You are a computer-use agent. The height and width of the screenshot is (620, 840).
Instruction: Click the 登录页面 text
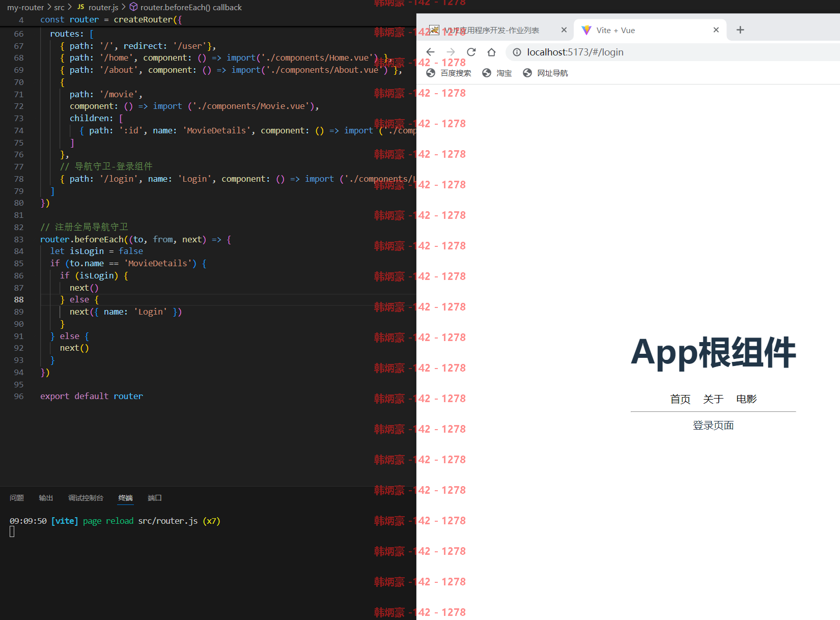point(713,426)
